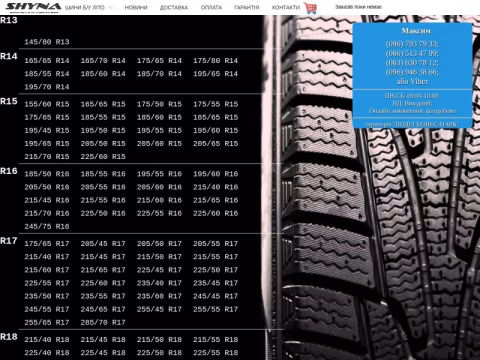Select tire size 255/65 R17
The height and width of the screenshot is (360, 480).
47,323
